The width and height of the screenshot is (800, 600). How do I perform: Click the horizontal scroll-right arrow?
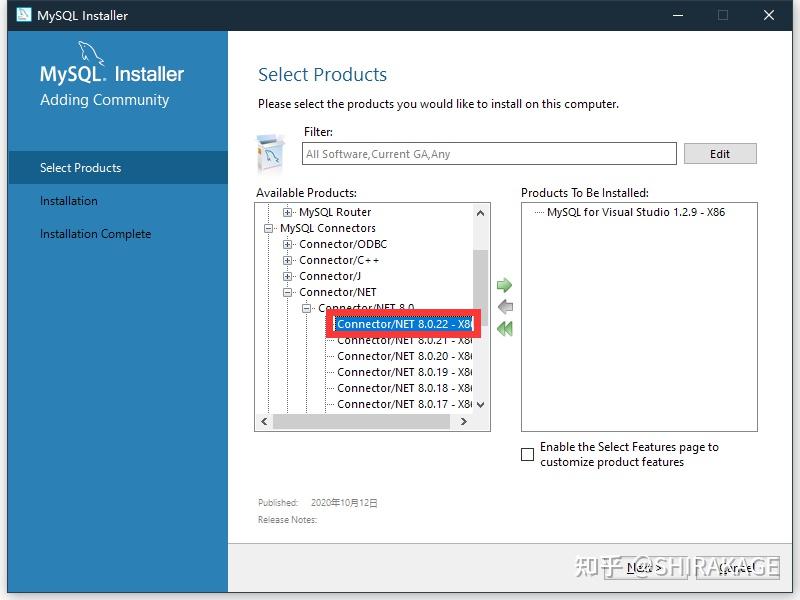pyautogui.click(x=463, y=421)
